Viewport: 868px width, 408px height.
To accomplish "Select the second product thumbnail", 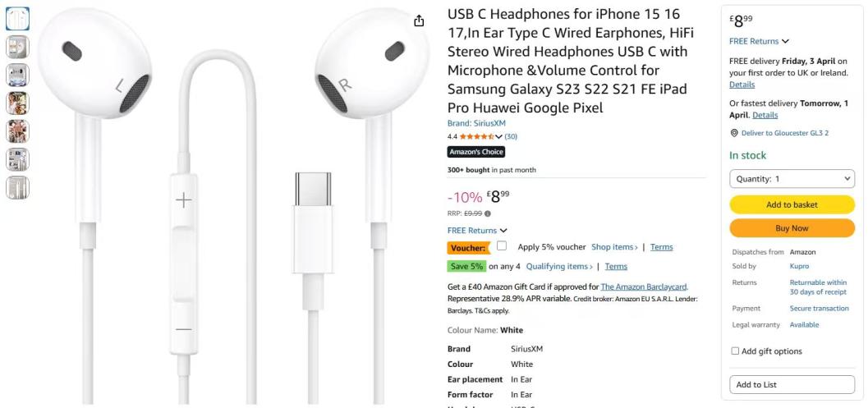I will (x=18, y=47).
